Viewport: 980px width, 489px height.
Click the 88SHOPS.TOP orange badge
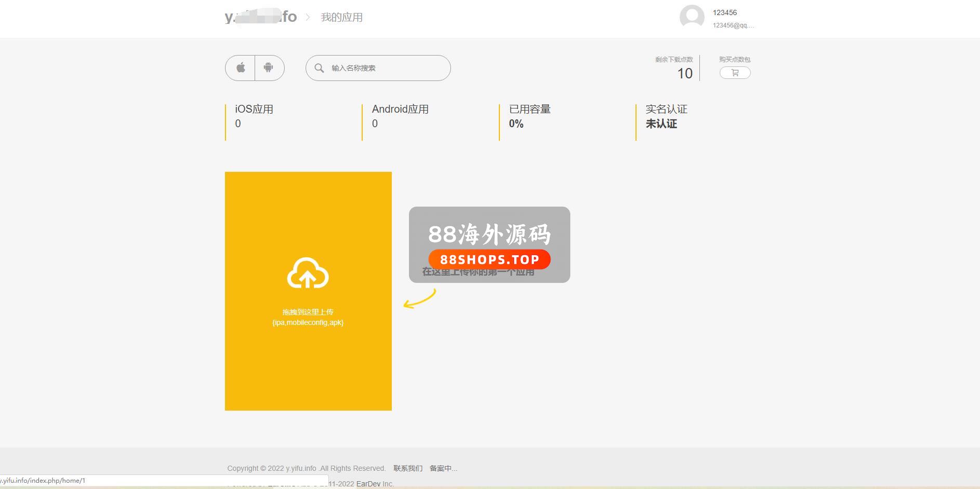pyautogui.click(x=489, y=260)
